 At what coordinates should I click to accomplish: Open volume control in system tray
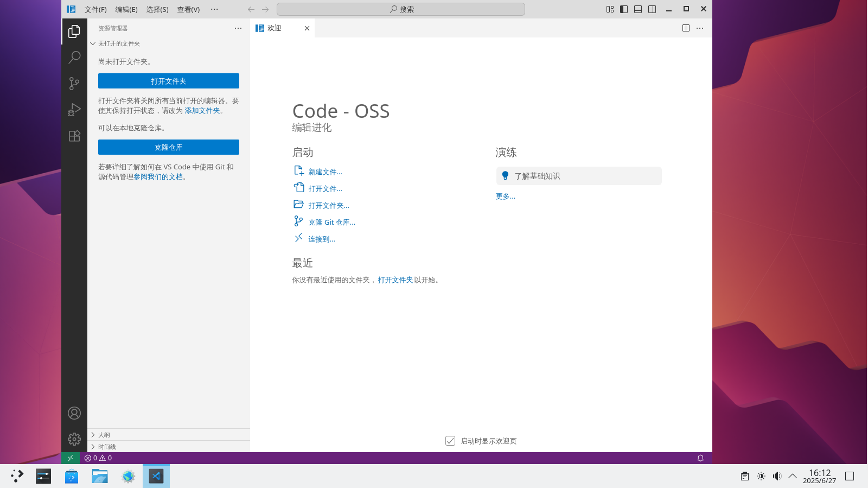[x=777, y=476]
